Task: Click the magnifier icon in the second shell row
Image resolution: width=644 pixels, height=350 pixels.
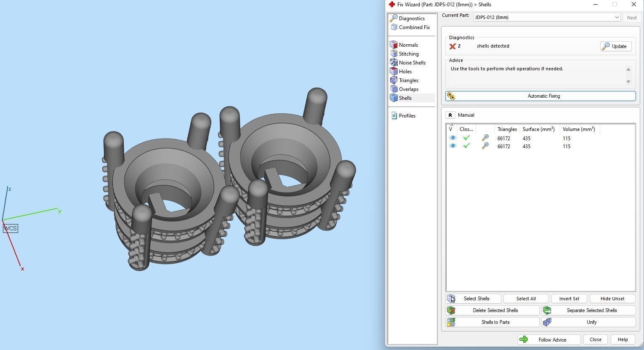Action: coord(485,146)
